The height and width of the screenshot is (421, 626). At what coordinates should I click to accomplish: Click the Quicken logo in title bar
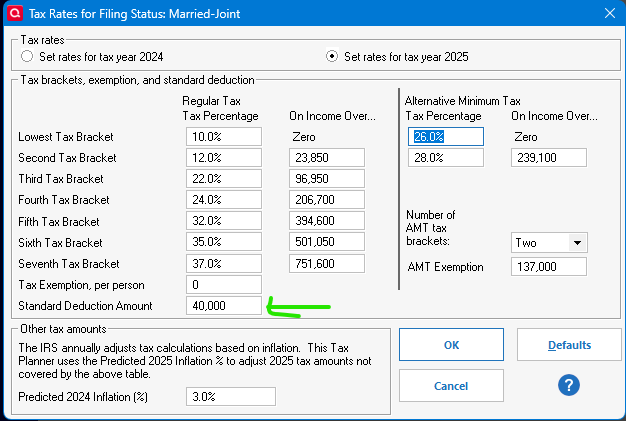point(14,13)
